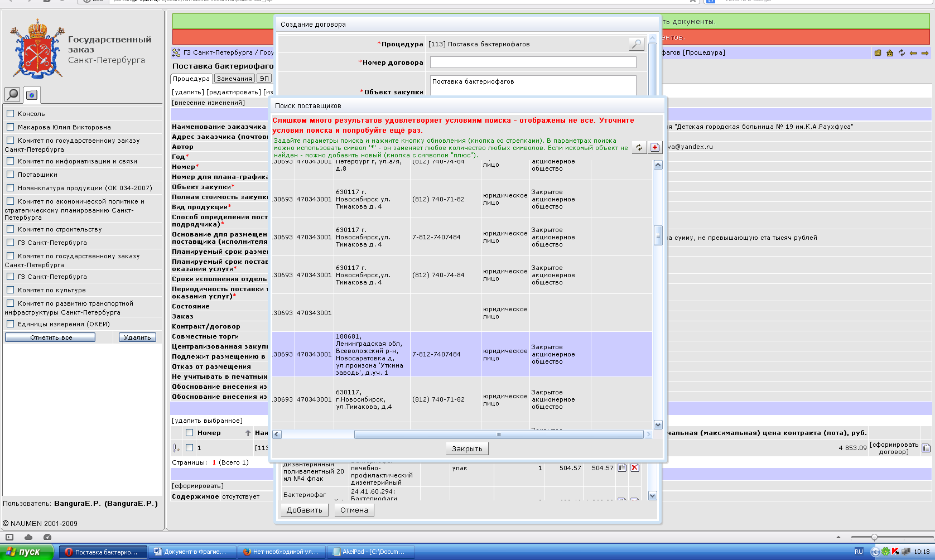Click the [удалить выбранное] link
Screen dimensions: 935x560
[x=207, y=421]
